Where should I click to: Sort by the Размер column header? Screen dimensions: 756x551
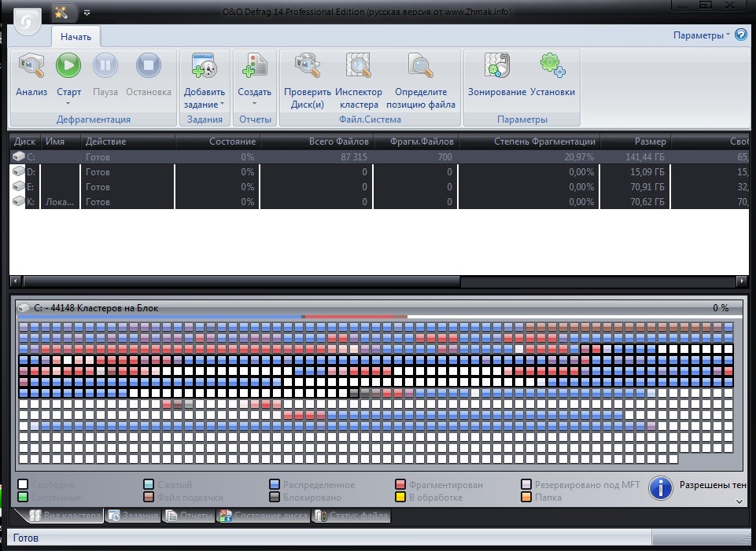click(636, 141)
